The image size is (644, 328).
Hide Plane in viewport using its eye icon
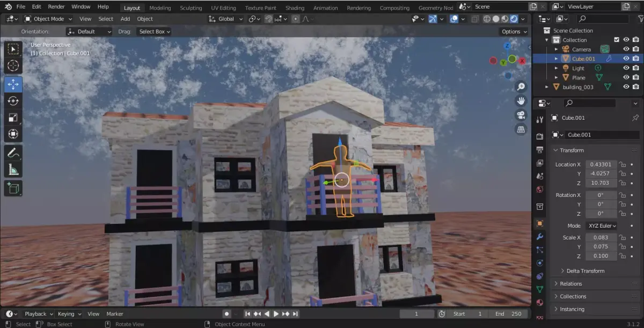click(626, 77)
